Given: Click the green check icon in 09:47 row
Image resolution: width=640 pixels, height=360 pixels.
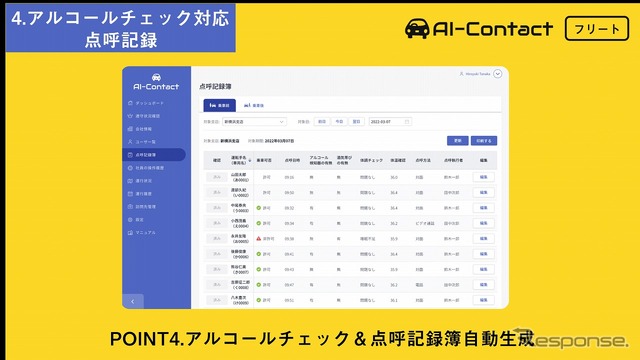Looking at the screenshot, I should pyautogui.click(x=258, y=285).
